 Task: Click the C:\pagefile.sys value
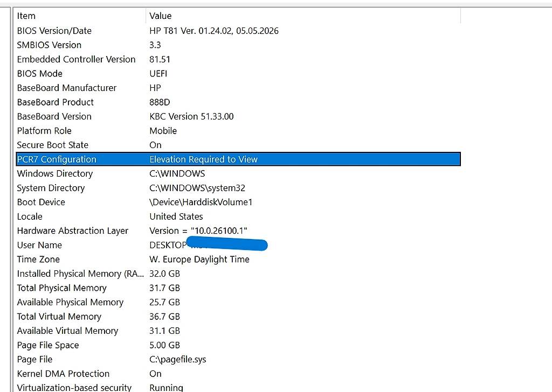click(x=178, y=359)
